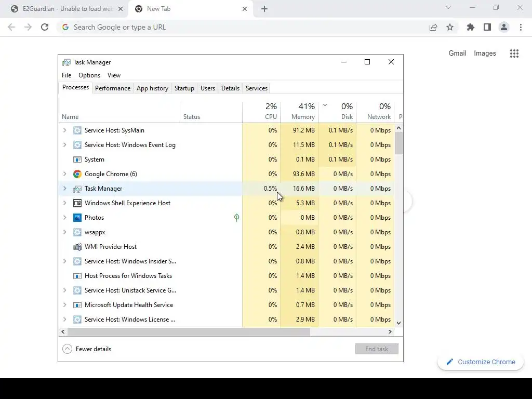Open Chrome tab search chevron
The image size is (532, 399).
coord(448,7)
